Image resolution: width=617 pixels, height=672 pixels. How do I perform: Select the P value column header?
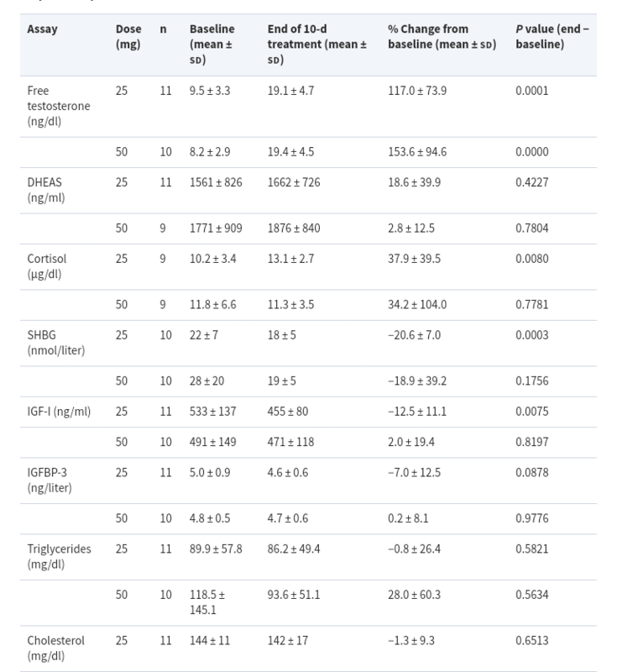(552, 36)
